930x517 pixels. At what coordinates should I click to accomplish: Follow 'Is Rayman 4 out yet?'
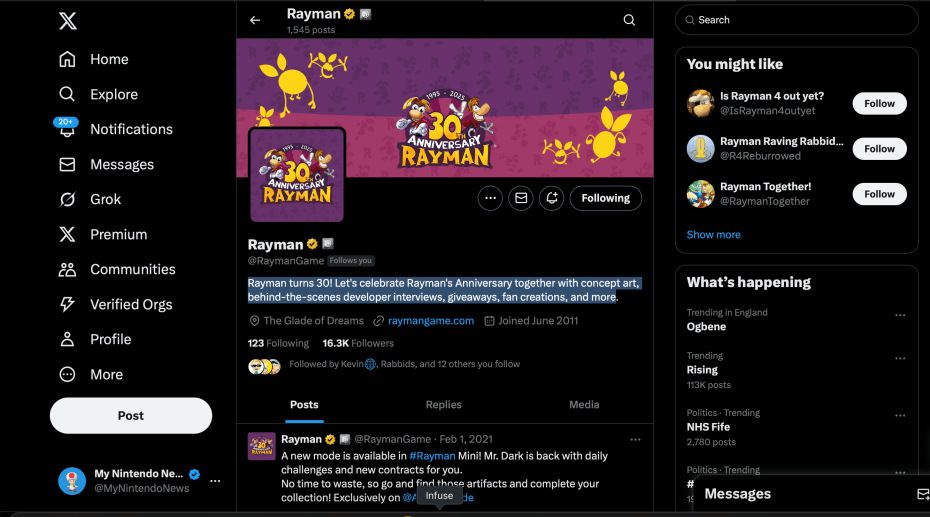(879, 104)
